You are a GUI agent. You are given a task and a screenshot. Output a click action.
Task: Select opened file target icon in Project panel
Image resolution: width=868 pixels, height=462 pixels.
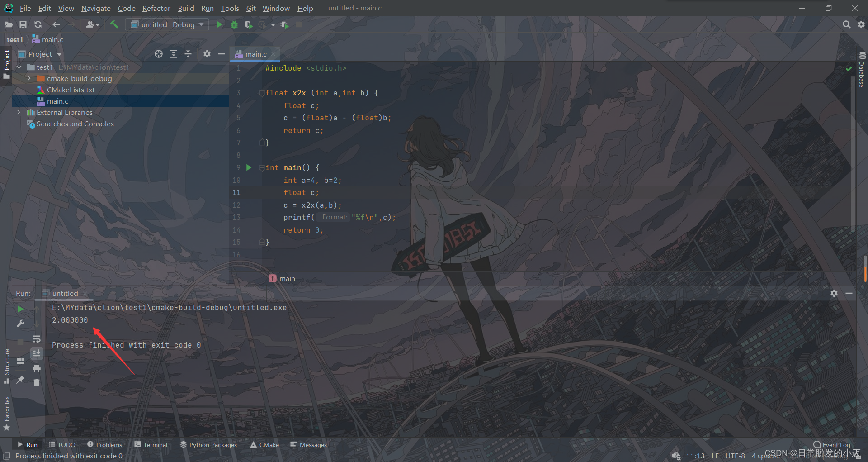[x=159, y=54]
